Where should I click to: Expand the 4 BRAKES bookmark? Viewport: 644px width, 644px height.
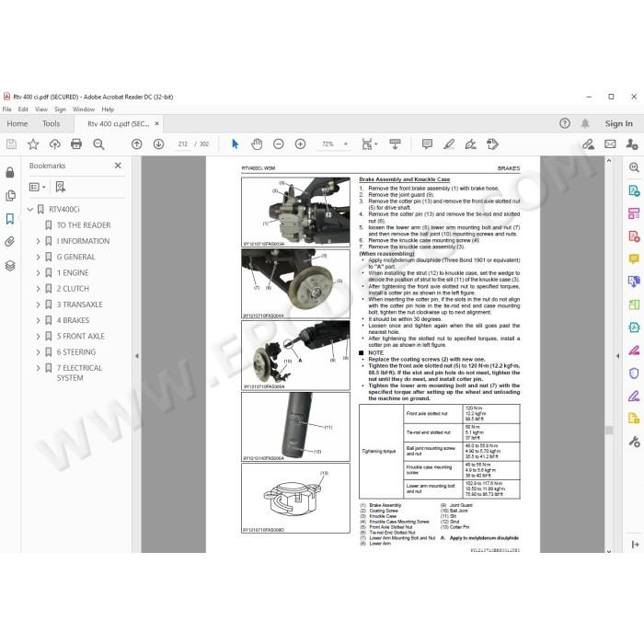coord(39,320)
